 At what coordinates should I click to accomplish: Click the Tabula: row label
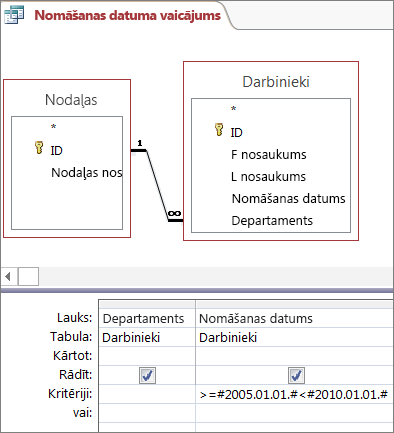[x=71, y=337]
